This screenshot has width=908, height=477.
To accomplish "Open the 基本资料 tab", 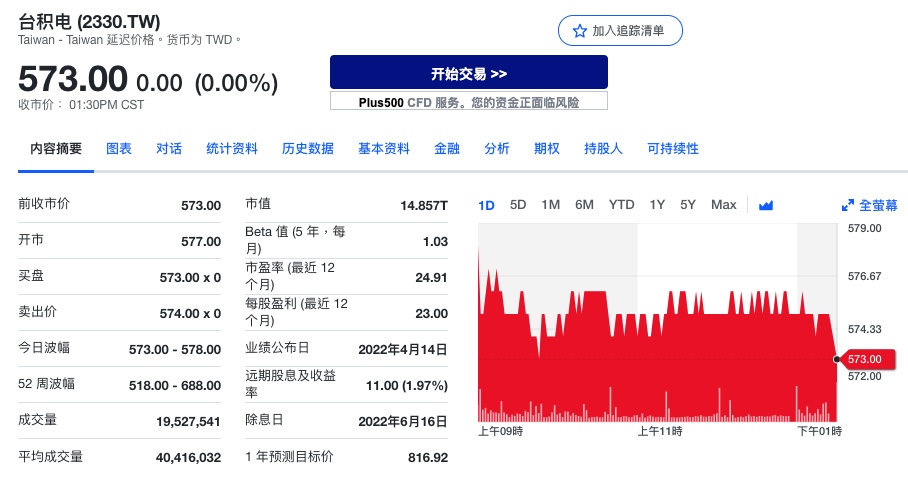I will coord(384,149).
